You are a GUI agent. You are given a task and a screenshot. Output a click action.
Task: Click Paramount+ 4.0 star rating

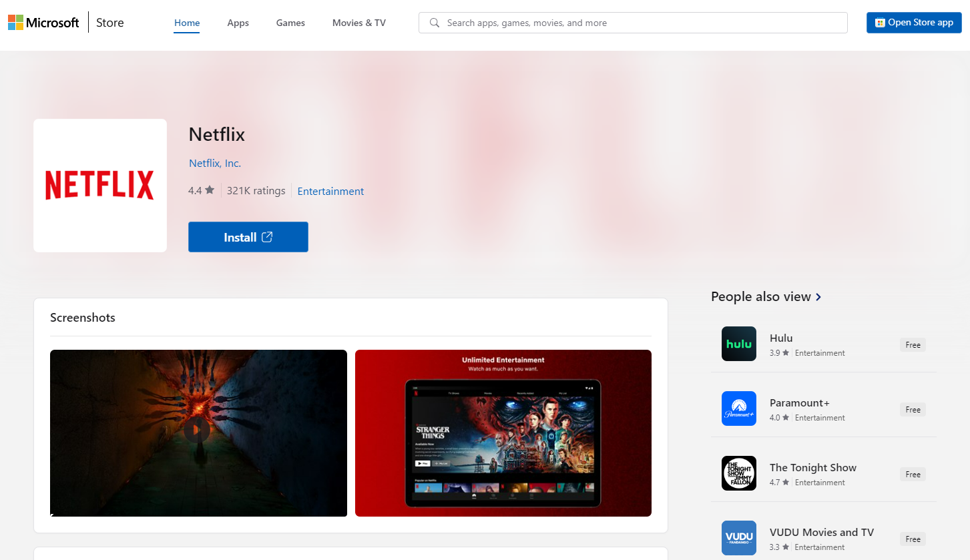(x=780, y=417)
